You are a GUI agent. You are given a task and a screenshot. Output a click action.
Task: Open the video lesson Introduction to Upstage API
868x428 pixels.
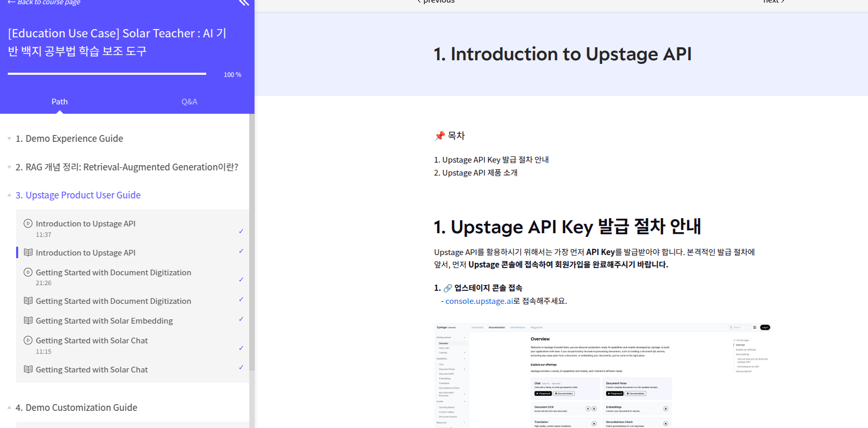(85, 224)
